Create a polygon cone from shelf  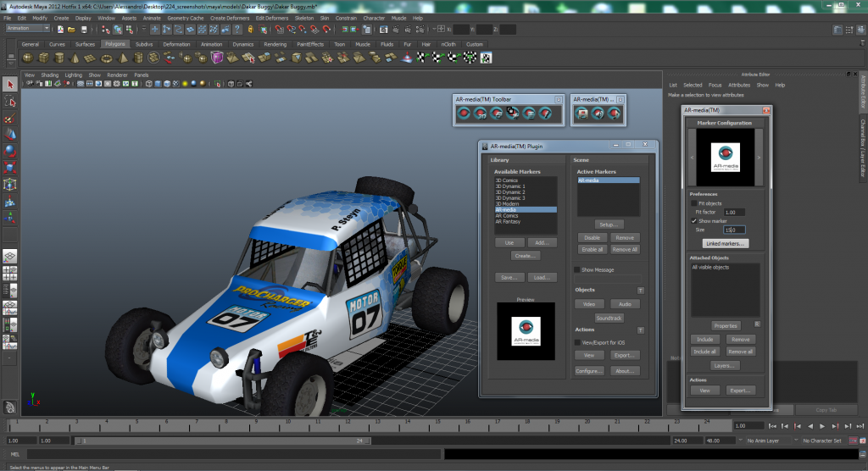tap(75, 58)
